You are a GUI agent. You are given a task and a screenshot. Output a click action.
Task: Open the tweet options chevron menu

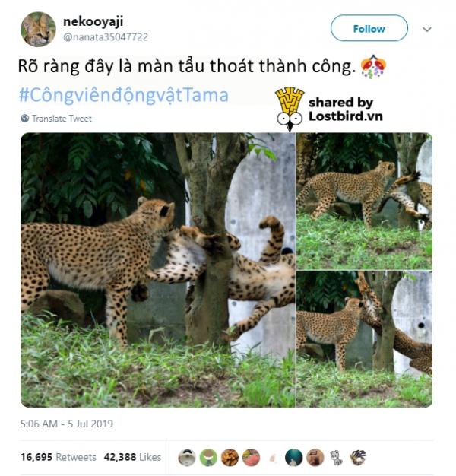point(427,29)
